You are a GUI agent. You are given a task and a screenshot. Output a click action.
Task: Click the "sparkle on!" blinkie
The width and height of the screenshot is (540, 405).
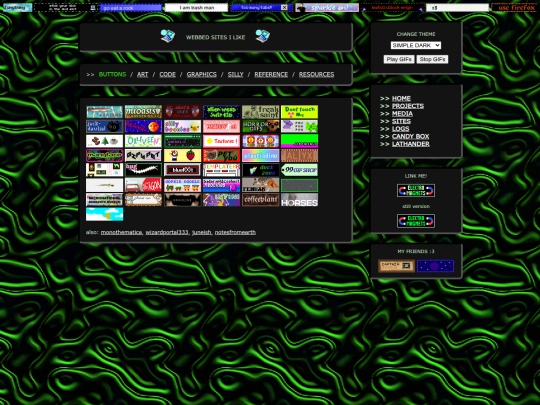tap(327, 7)
